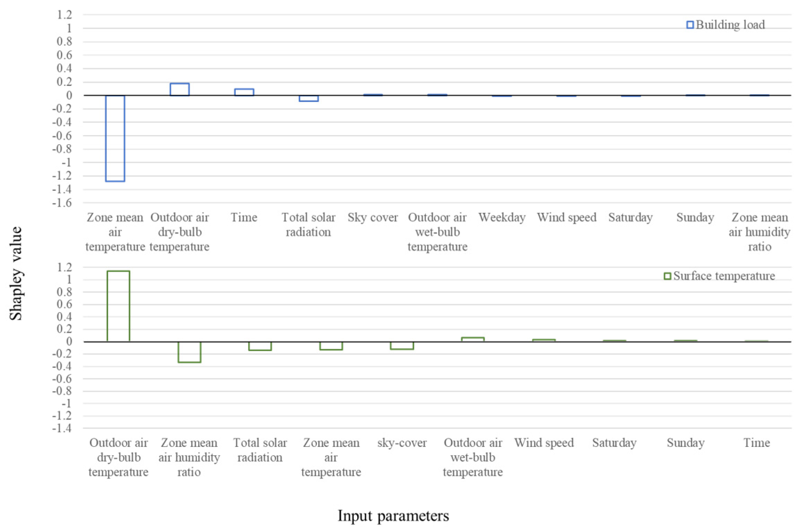
Task: Select the green Total solar radiation bar
Action: pyautogui.click(x=260, y=346)
